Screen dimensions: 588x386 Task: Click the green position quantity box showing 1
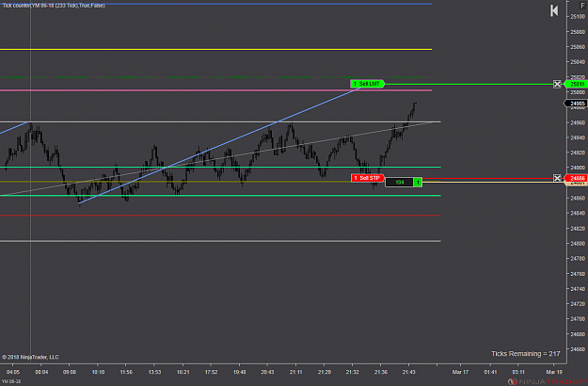tap(418, 183)
